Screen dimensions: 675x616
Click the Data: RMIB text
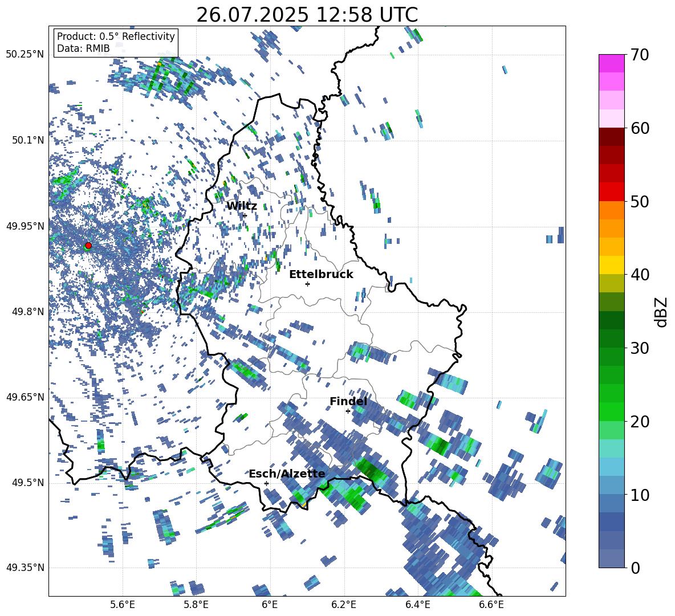(x=83, y=48)
